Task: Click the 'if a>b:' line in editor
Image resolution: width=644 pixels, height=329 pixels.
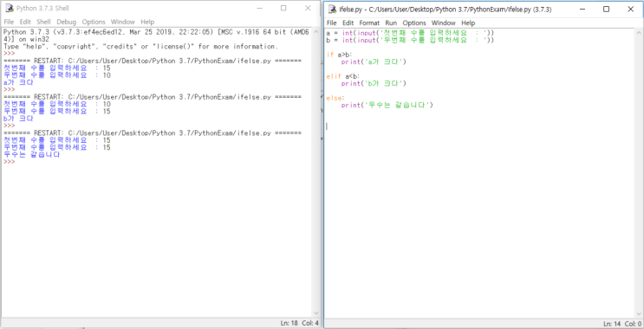Action: coord(339,55)
